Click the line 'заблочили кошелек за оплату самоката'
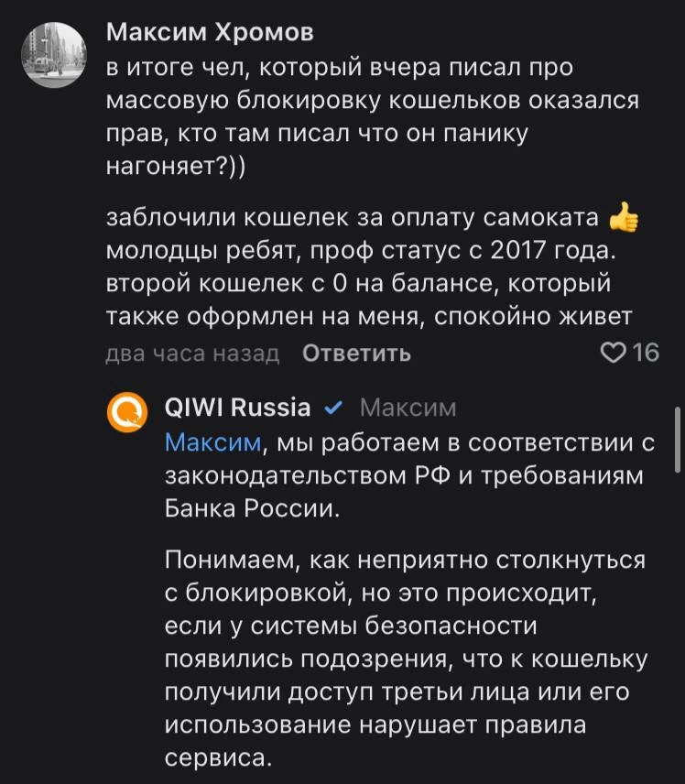 (x=356, y=220)
